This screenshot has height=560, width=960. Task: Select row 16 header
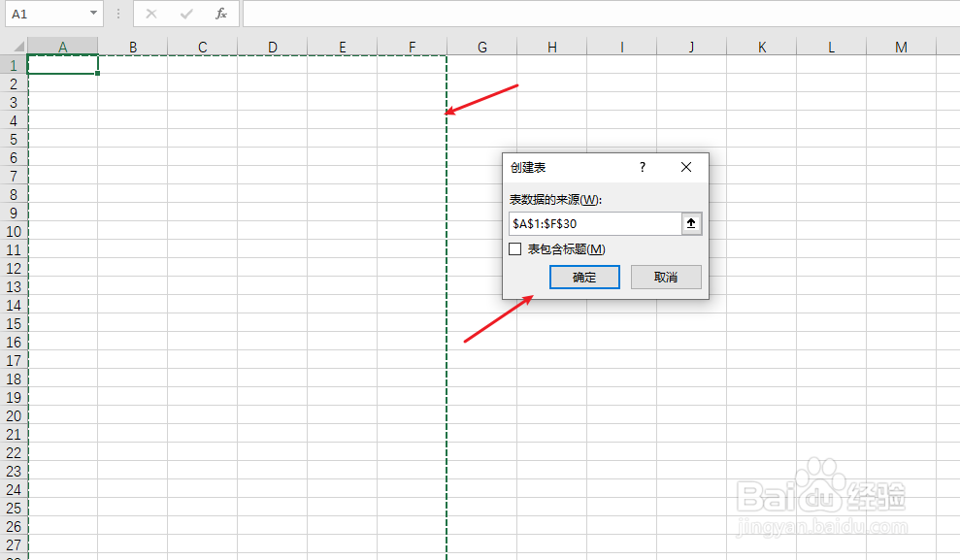[x=14, y=342]
